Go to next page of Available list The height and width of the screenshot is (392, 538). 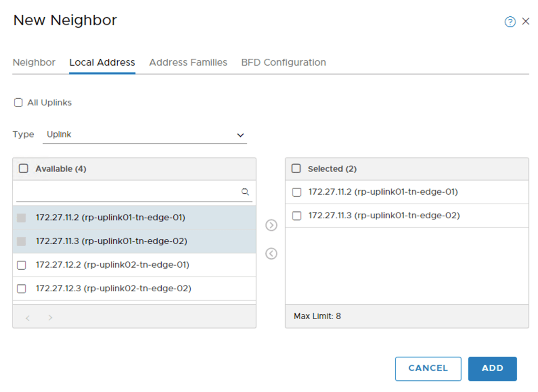50,317
